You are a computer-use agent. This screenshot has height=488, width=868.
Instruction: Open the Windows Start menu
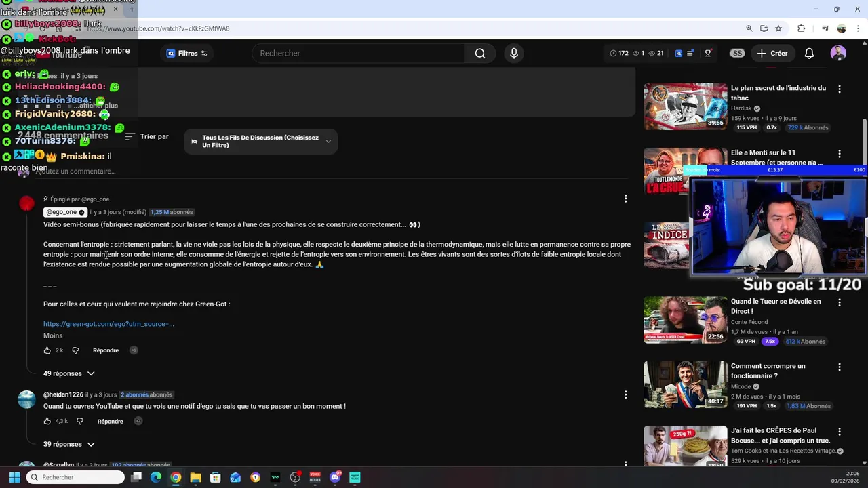point(14,477)
